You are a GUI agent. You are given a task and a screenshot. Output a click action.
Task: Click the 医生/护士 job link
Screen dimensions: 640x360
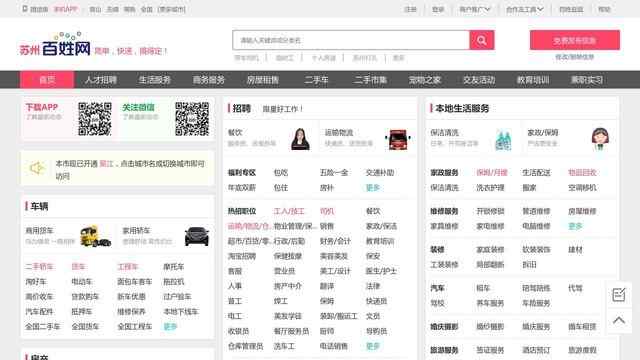point(381,271)
